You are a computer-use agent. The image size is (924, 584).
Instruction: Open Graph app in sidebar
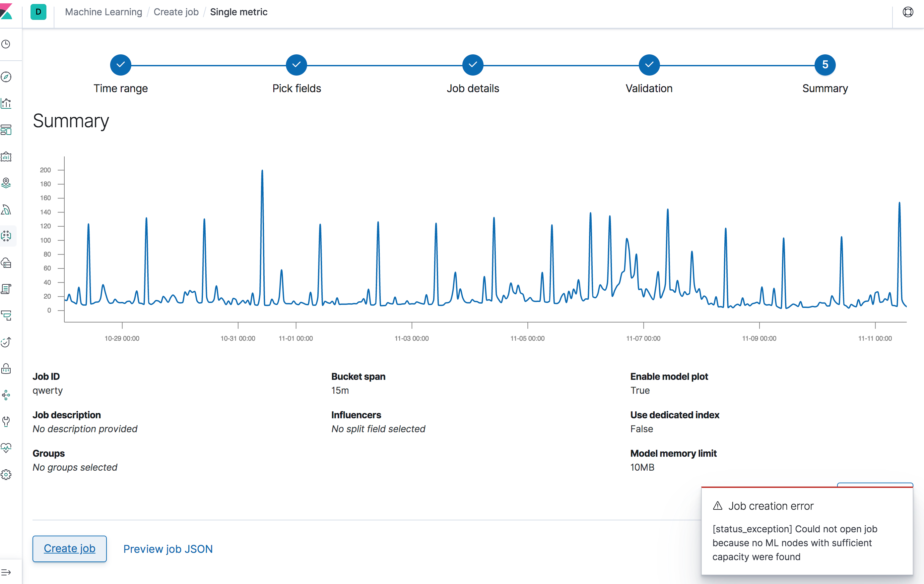[x=6, y=395]
